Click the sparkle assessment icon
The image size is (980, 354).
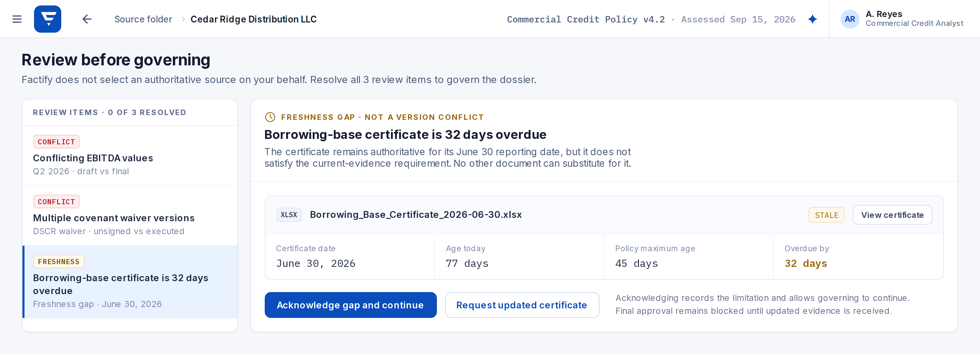point(813,19)
